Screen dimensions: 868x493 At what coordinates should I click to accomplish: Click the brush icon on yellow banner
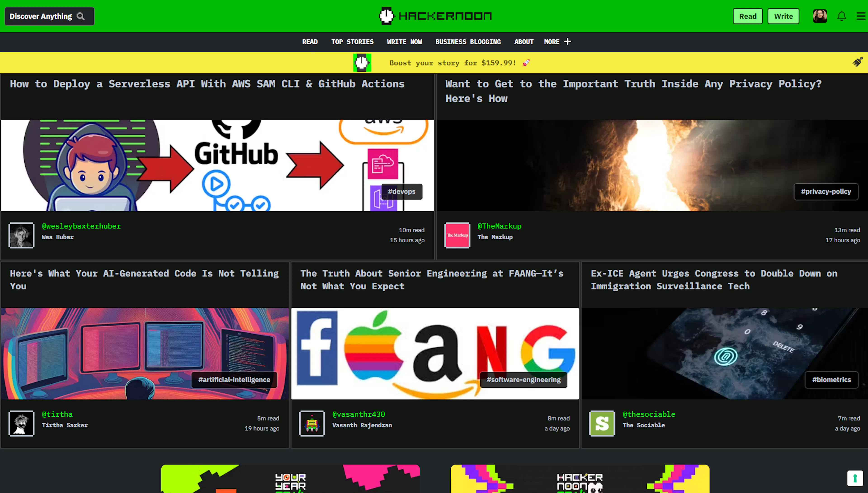(858, 62)
